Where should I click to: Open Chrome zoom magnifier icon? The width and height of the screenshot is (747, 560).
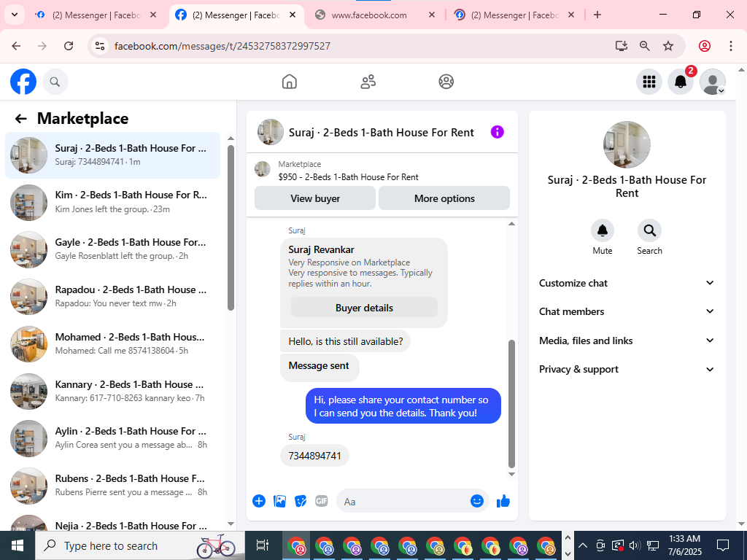(x=645, y=46)
